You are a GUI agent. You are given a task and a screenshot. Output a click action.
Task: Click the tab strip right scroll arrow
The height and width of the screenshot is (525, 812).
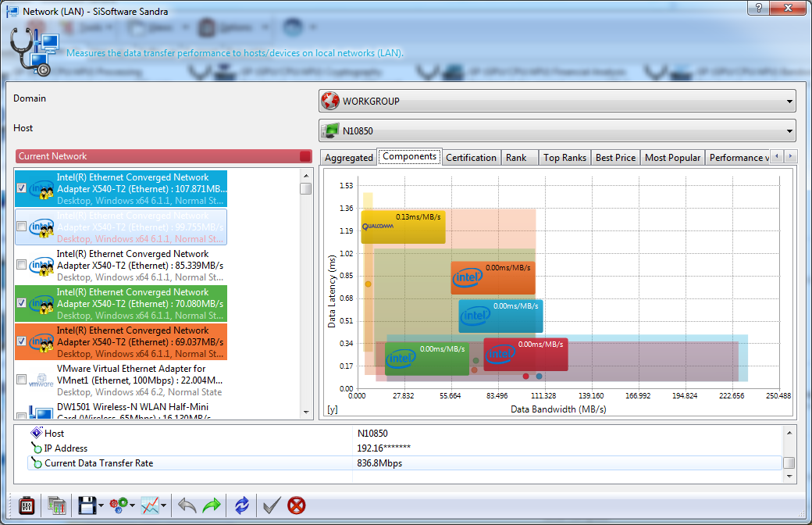(790, 156)
